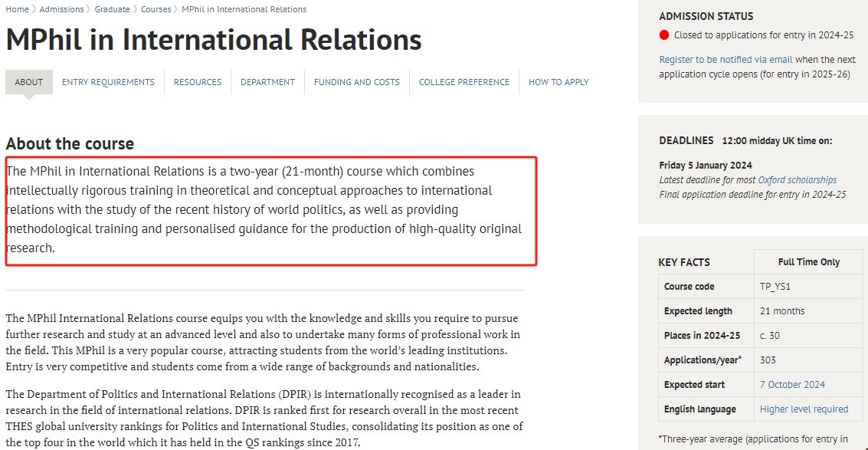Image resolution: width=868 pixels, height=450 pixels.
Task: Navigate to the Courses breadcrumb
Action: click(156, 9)
